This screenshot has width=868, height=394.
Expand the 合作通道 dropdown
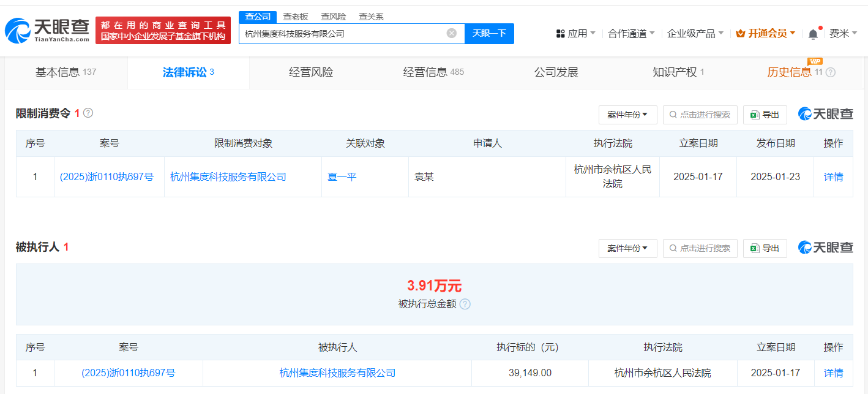coord(631,34)
